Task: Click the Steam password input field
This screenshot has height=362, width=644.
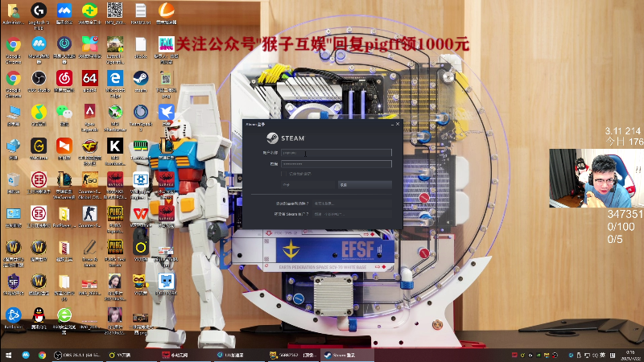Action: coord(336,164)
